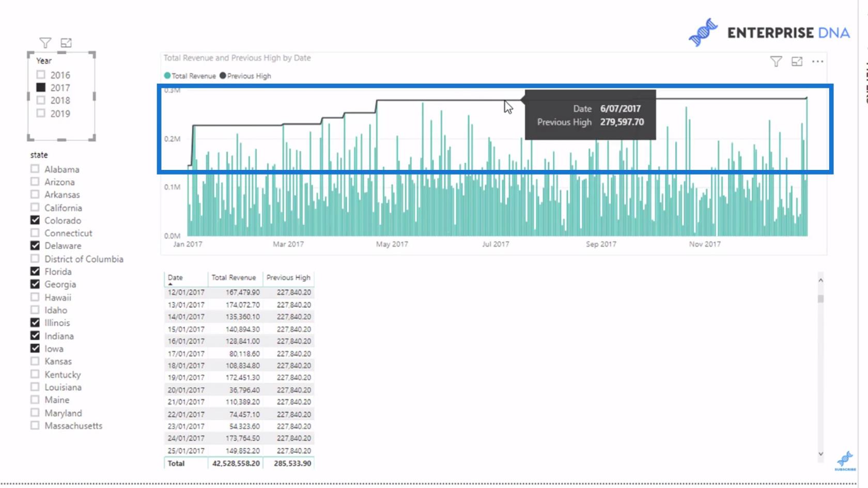Click the table's scroll down arrow
Viewport: 868px width, 488px height.
click(x=820, y=454)
